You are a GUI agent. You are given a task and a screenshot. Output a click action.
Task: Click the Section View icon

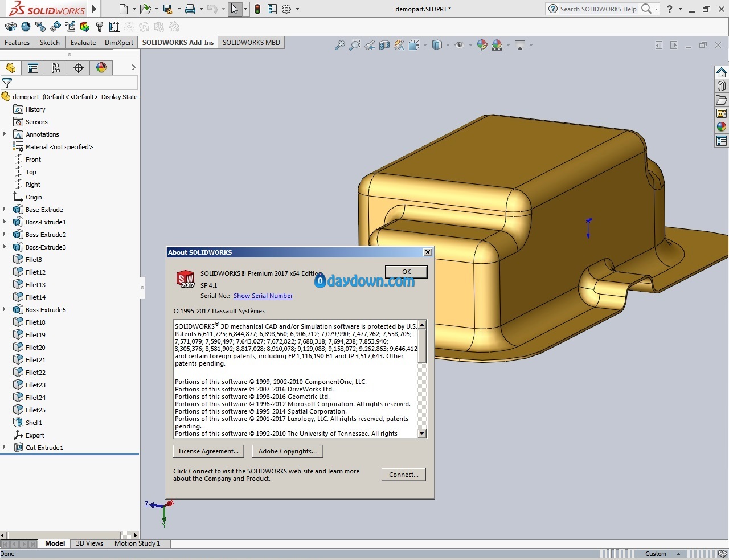384,45
